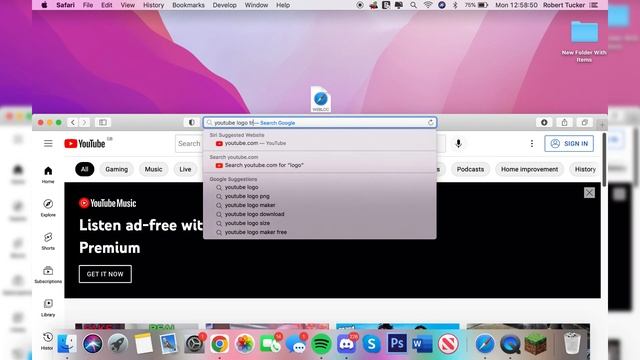
Task: Select suggestion "youtube logo download"
Action: [320, 214]
